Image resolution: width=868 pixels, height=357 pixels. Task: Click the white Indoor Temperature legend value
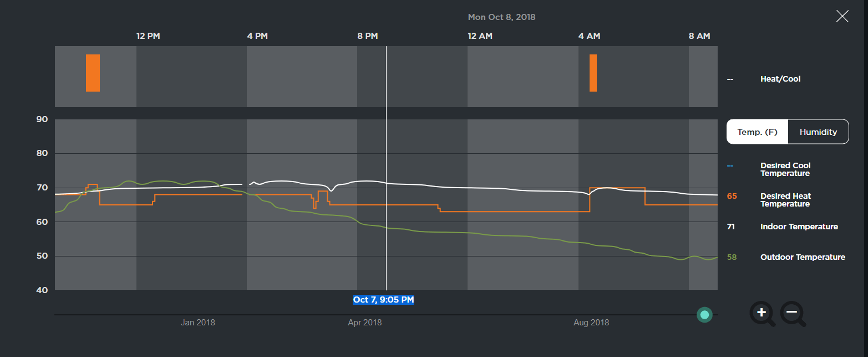click(731, 227)
